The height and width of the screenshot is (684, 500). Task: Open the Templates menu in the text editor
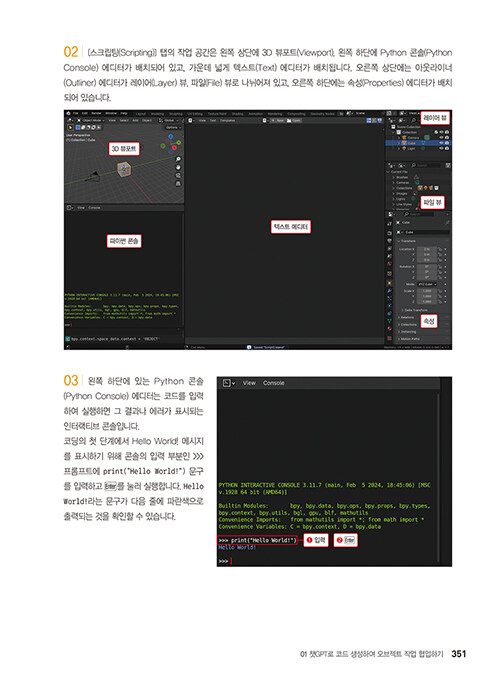(x=227, y=120)
